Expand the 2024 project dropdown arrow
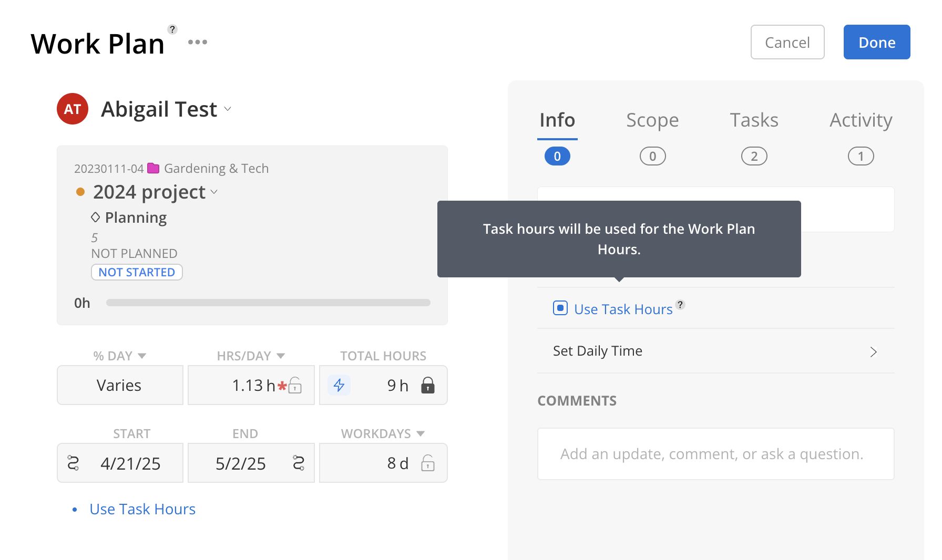942x560 pixels. (x=214, y=192)
